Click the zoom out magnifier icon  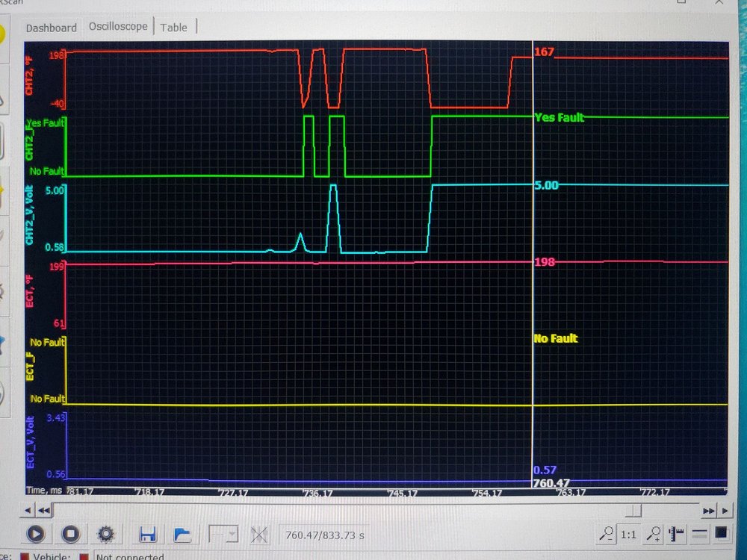click(608, 533)
